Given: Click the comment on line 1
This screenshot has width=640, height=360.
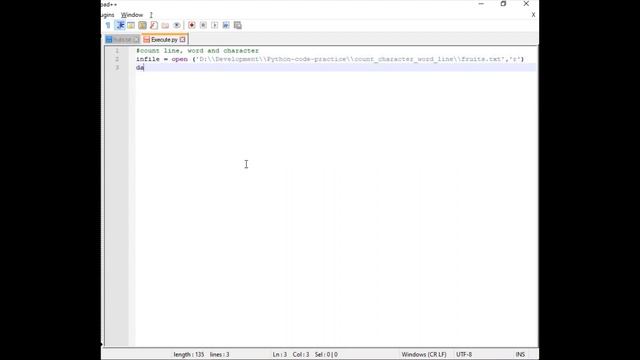Looking at the screenshot, I should pyautogui.click(x=198, y=51).
